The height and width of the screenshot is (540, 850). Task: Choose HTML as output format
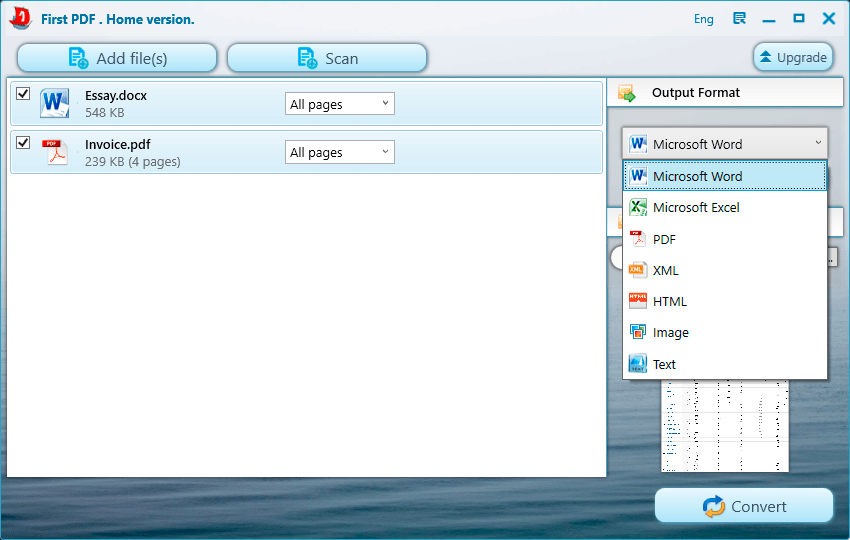725,301
